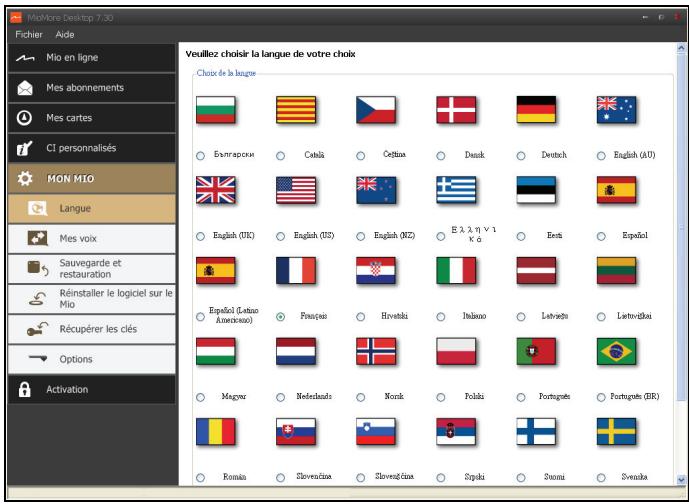Open Réinstaller le logiciel sur le Mio
689x504 pixels.
coord(91,299)
